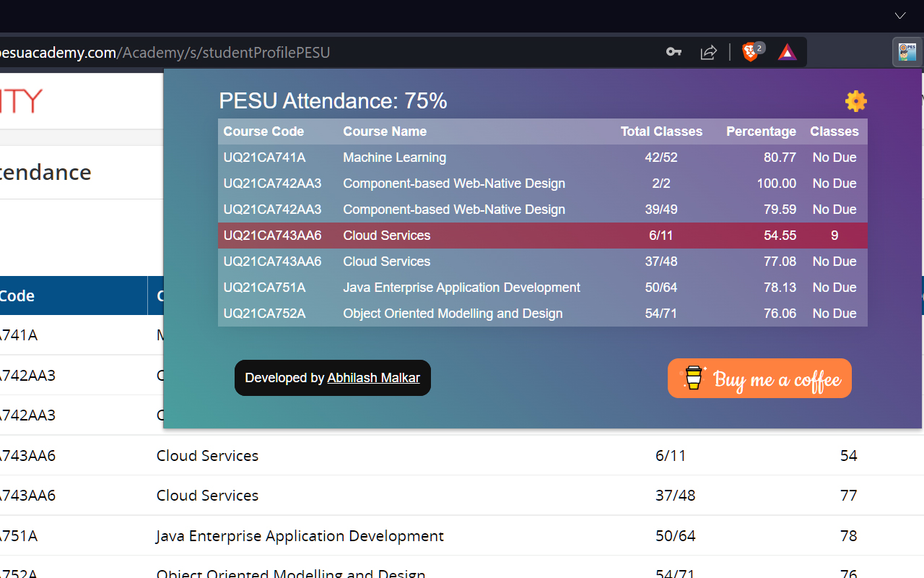This screenshot has width=924, height=578.
Task: Click the 50/64 value in page table
Action: (675, 536)
